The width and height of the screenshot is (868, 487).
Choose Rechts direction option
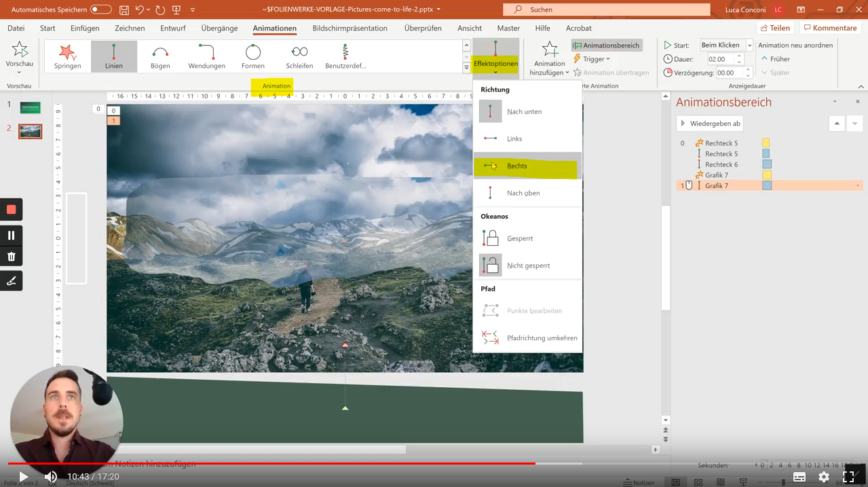(527, 166)
